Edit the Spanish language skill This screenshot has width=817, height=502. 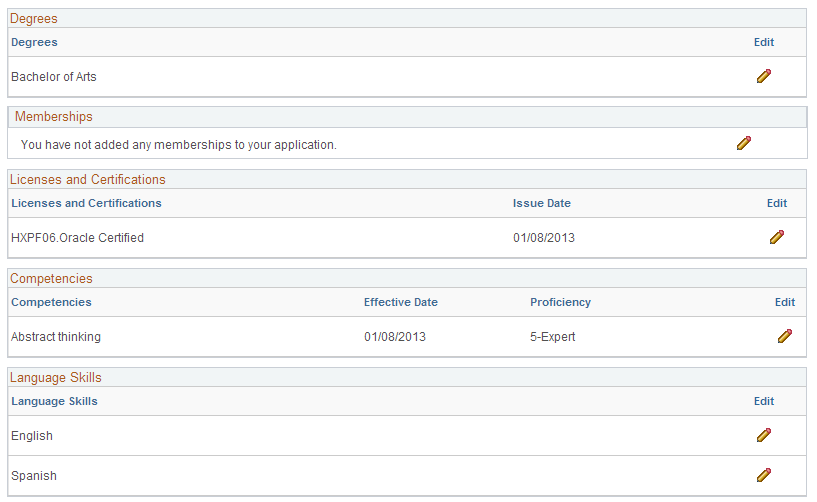[764, 475]
